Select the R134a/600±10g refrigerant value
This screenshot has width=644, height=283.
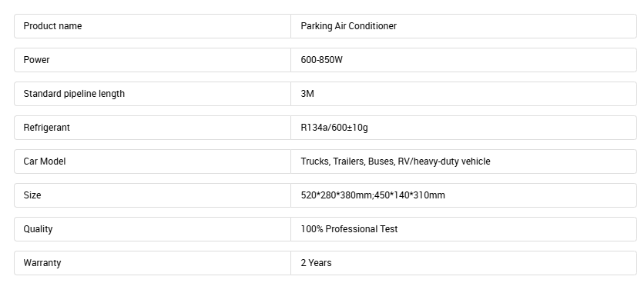click(x=334, y=128)
